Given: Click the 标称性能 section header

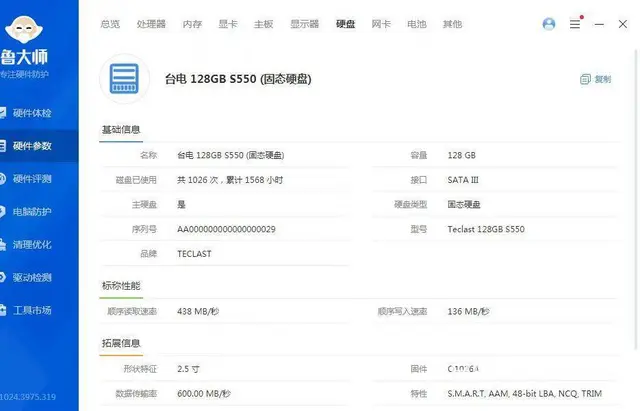Looking at the screenshot, I should tap(121, 286).
